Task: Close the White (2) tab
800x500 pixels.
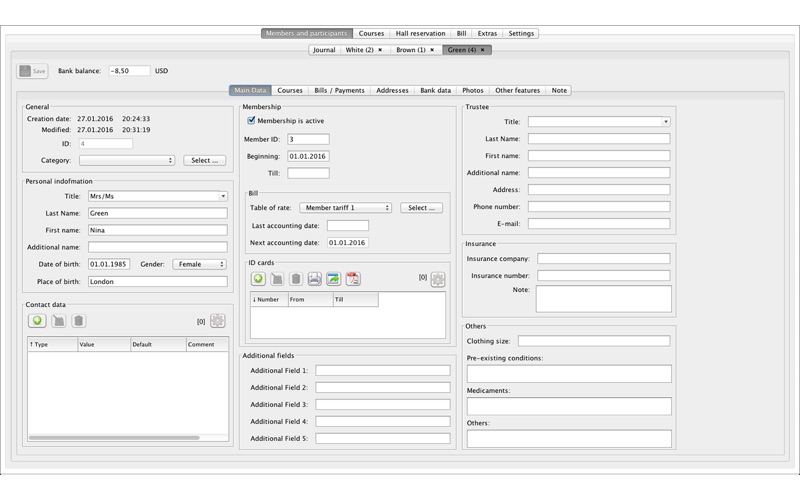Action: [x=380, y=49]
